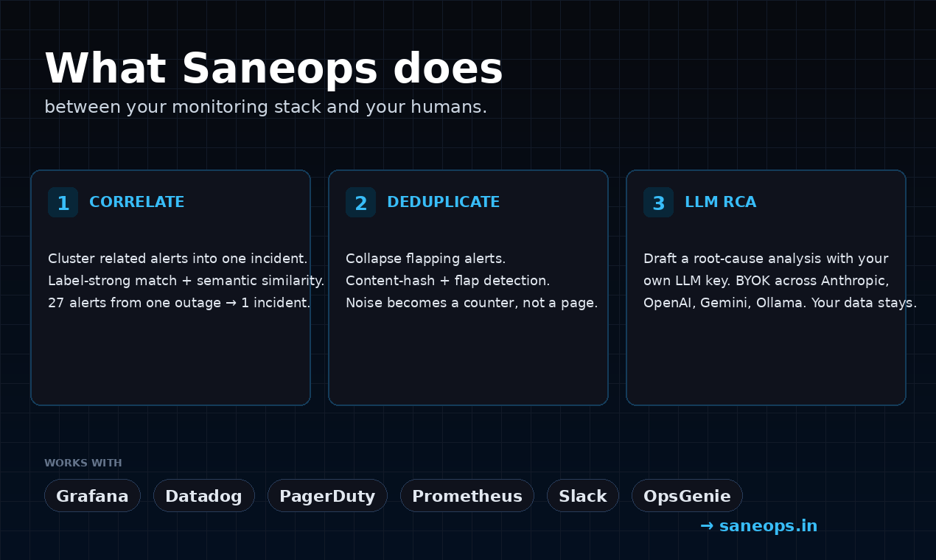Click the text 'Collapse flapping alerts.'
This screenshot has height=560, width=936.
[x=426, y=259]
